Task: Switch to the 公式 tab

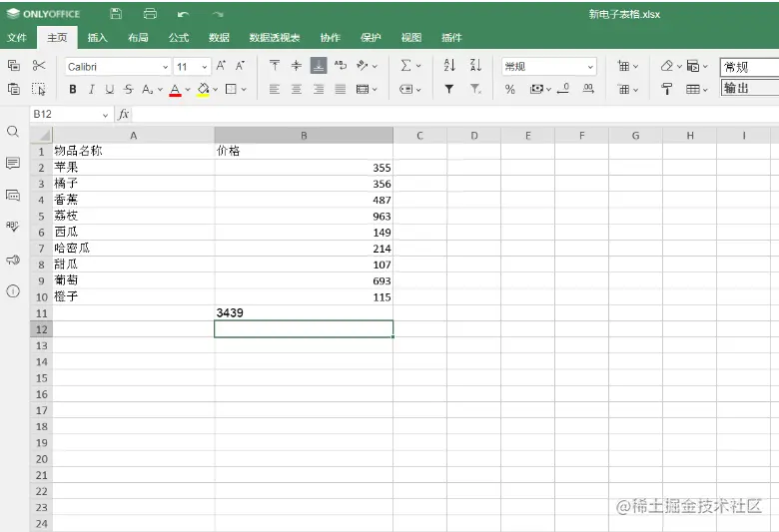Action: coord(179,38)
